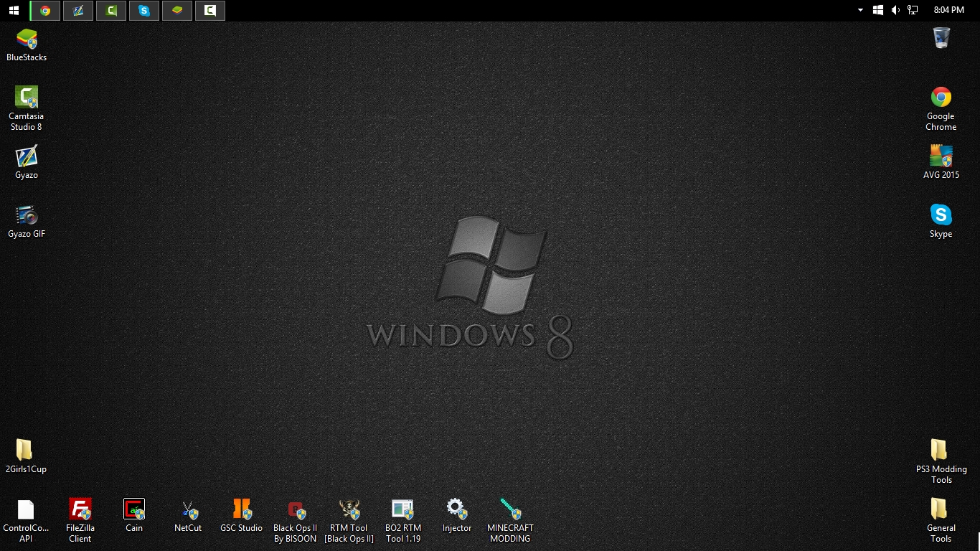Select the MINECRAFT MODDING shortcut

pos(511,520)
